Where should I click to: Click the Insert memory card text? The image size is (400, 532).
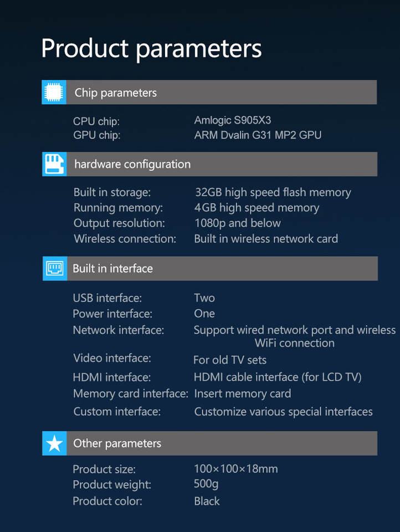tap(242, 394)
